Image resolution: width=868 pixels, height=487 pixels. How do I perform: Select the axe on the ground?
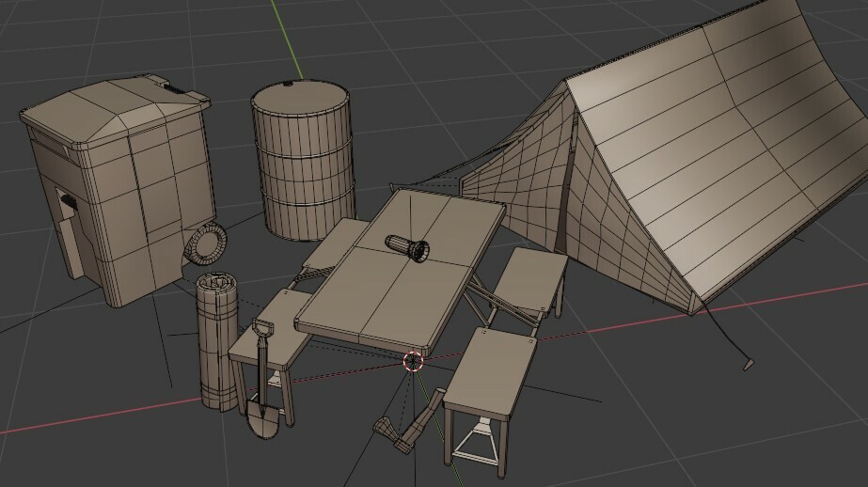point(410,421)
